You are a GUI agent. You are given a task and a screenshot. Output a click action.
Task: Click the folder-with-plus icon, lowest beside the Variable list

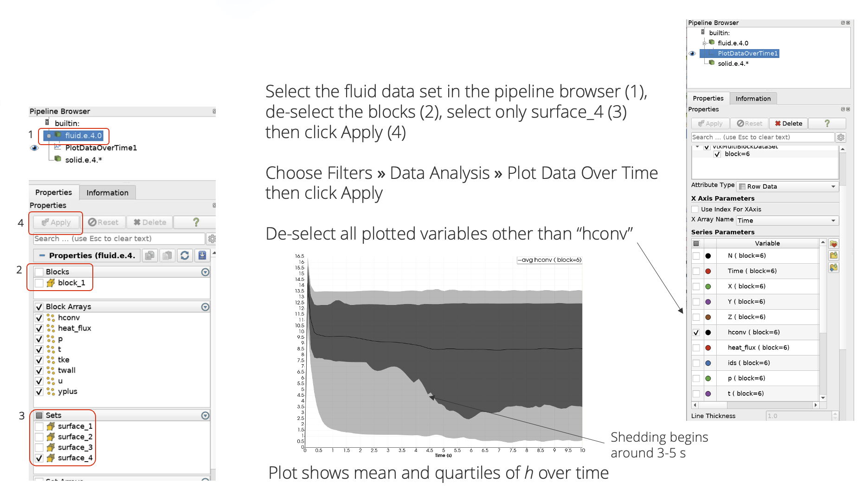point(834,268)
